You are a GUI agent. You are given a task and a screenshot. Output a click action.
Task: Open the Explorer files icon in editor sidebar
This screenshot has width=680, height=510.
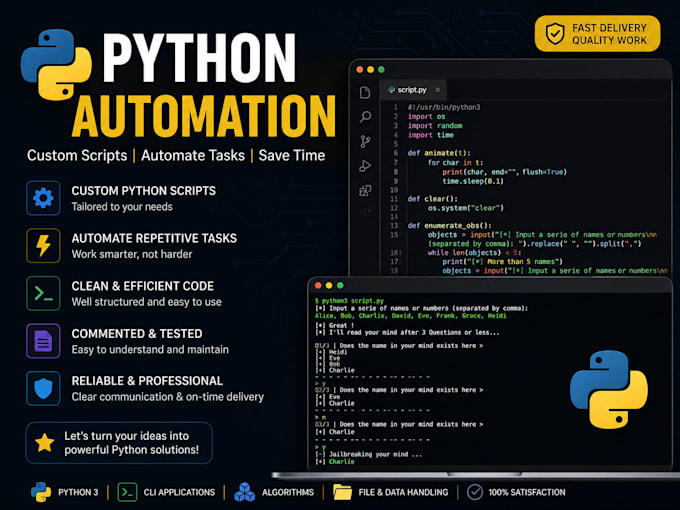365,92
